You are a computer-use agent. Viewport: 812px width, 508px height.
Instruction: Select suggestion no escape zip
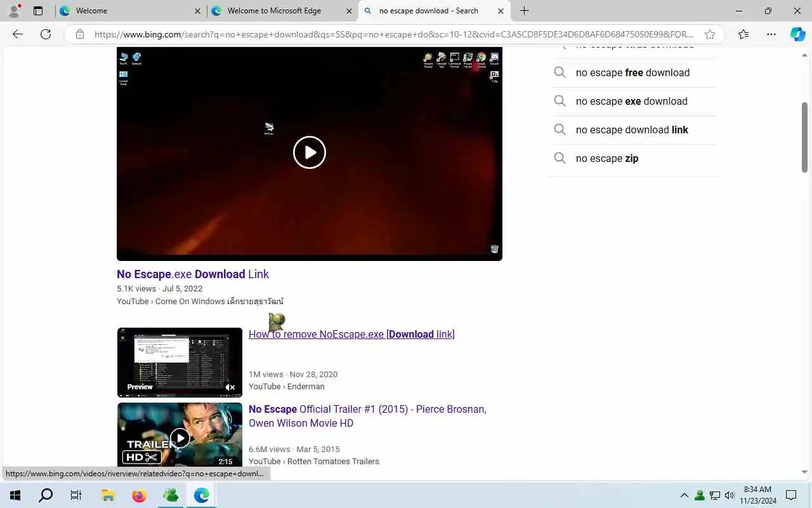pos(607,158)
